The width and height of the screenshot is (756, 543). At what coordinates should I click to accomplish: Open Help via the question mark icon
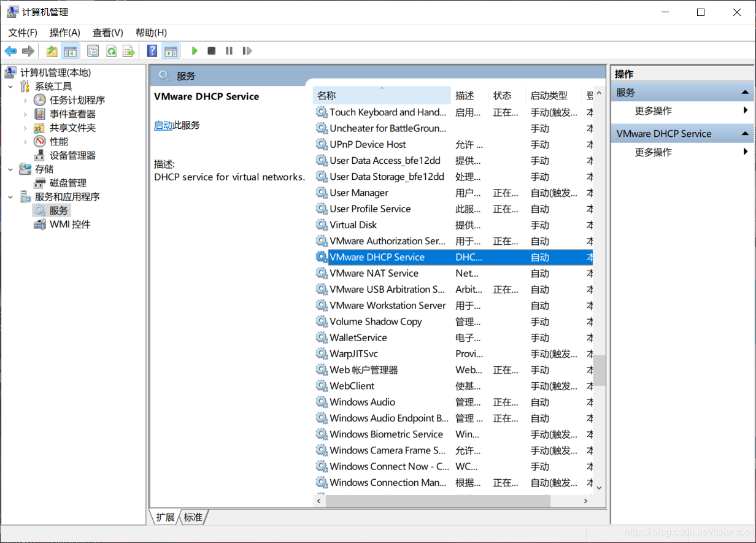click(152, 51)
